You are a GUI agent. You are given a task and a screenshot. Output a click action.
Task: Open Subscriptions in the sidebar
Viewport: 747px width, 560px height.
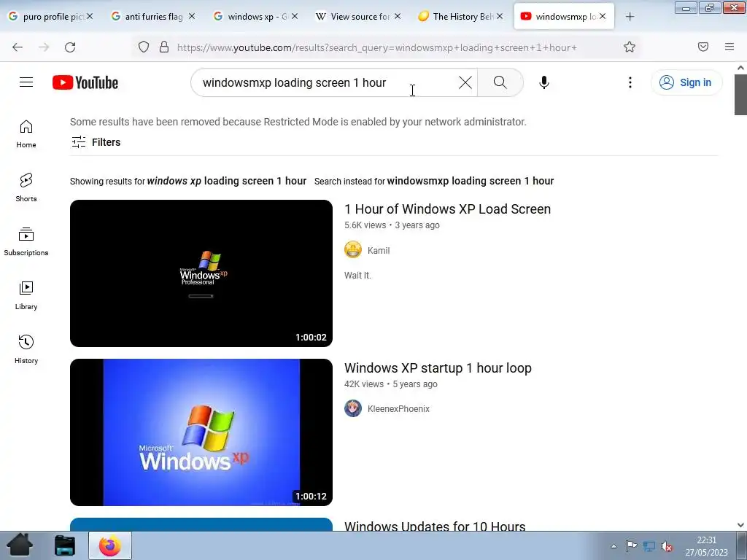tap(26, 241)
